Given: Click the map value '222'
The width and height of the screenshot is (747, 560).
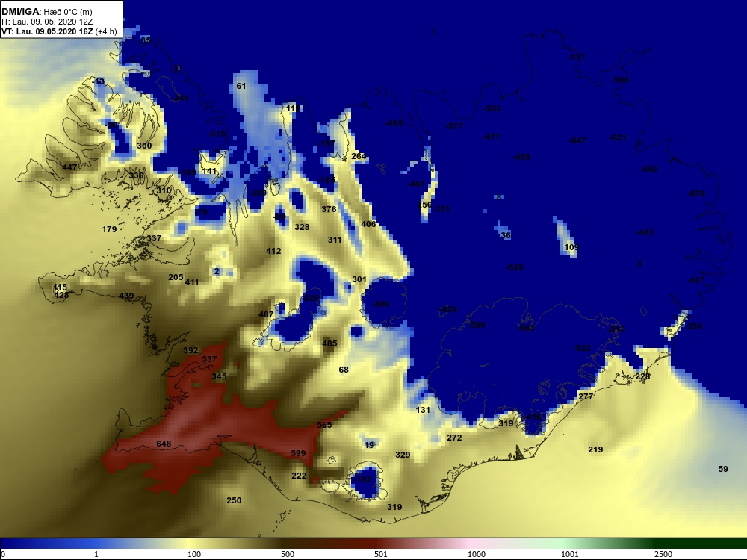Looking at the screenshot, I should 299,476.
